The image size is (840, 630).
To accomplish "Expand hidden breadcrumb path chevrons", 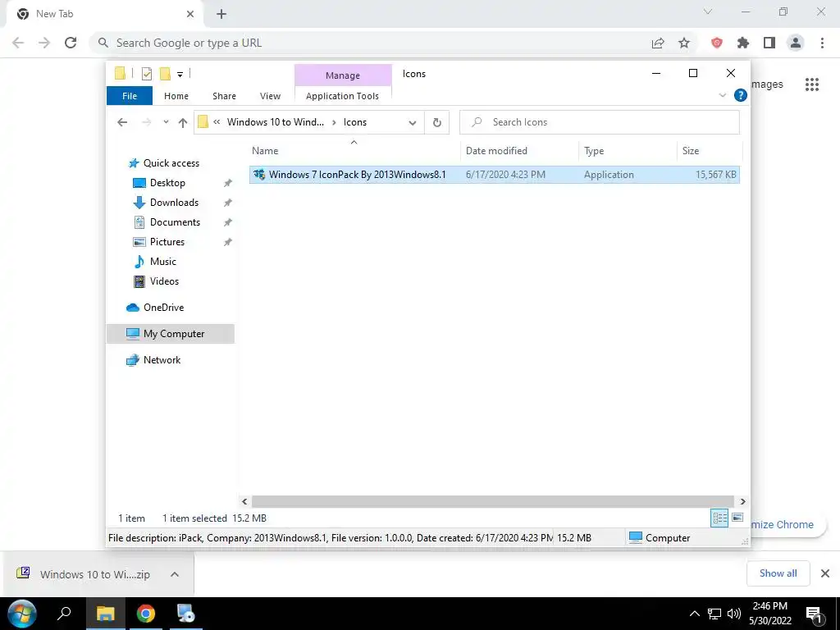I will [x=217, y=122].
